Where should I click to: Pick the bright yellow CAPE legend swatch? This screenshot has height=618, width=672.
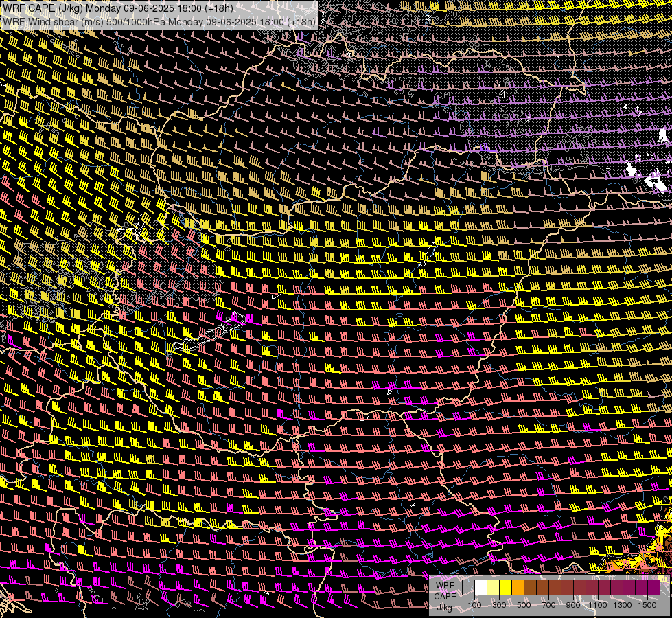[x=506, y=587]
